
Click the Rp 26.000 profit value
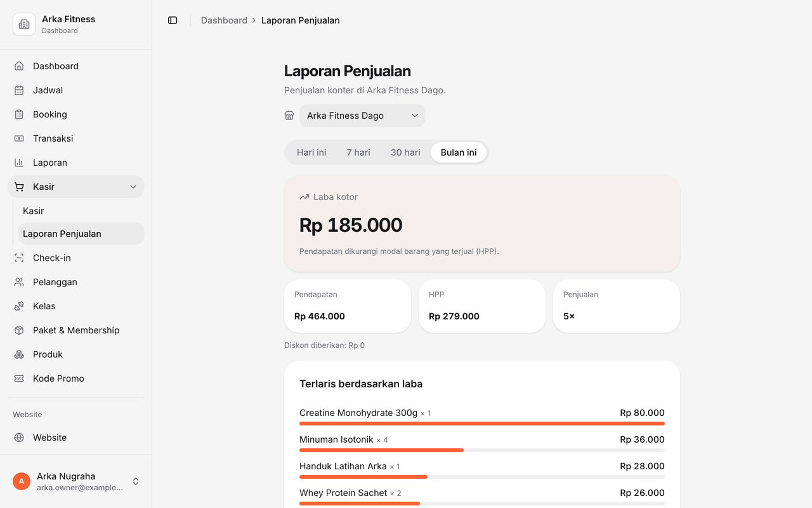pyautogui.click(x=642, y=493)
